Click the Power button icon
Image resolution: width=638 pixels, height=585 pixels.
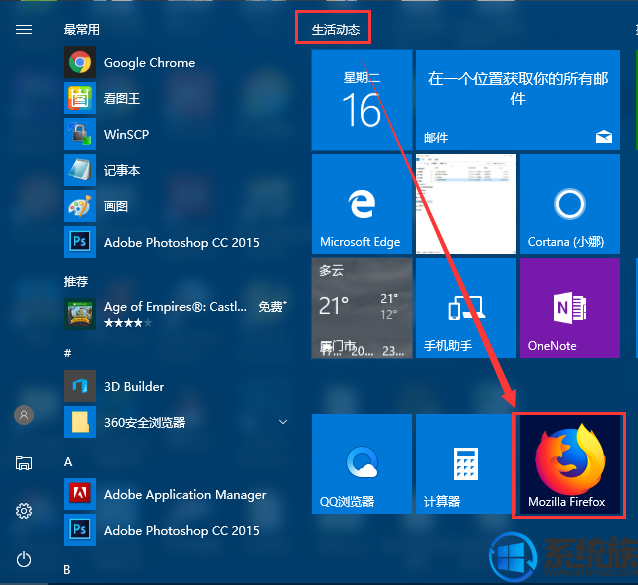tap(24, 559)
